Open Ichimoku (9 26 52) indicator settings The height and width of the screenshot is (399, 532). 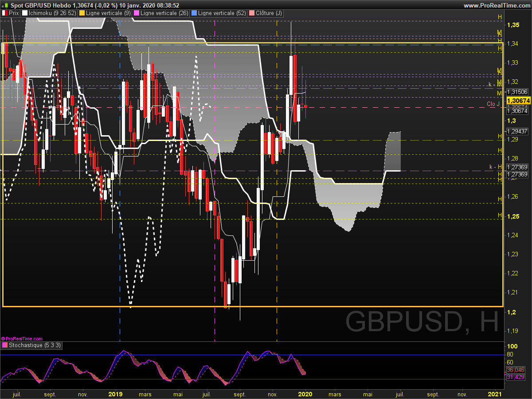coord(52,13)
